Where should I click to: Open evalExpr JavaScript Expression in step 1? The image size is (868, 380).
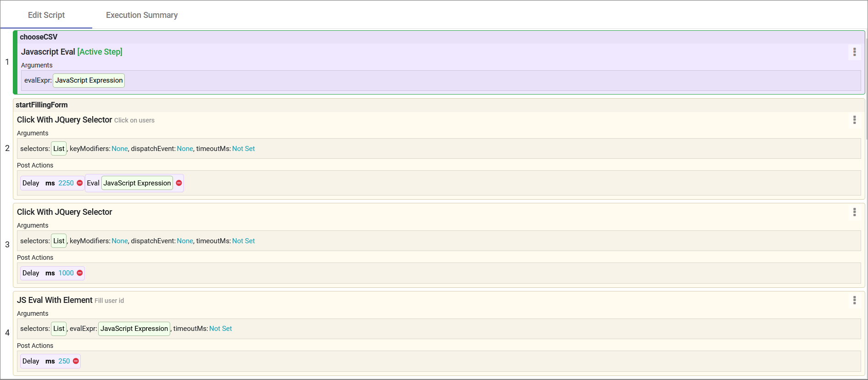pyautogui.click(x=89, y=80)
